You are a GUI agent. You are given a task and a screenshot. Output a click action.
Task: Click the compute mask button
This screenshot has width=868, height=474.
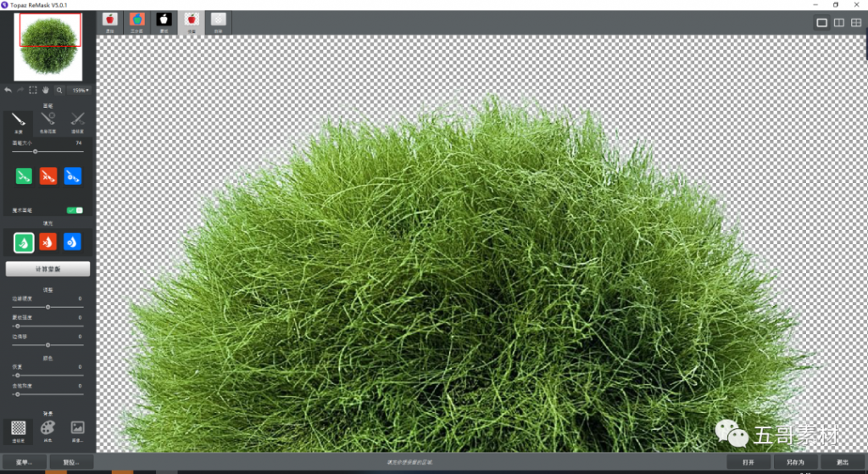coord(47,269)
